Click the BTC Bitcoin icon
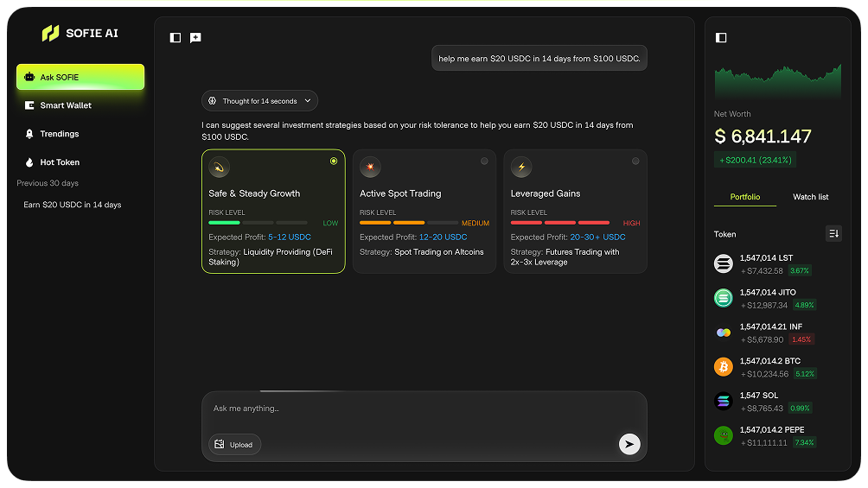The height and width of the screenshot is (488, 868). (x=724, y=367)
